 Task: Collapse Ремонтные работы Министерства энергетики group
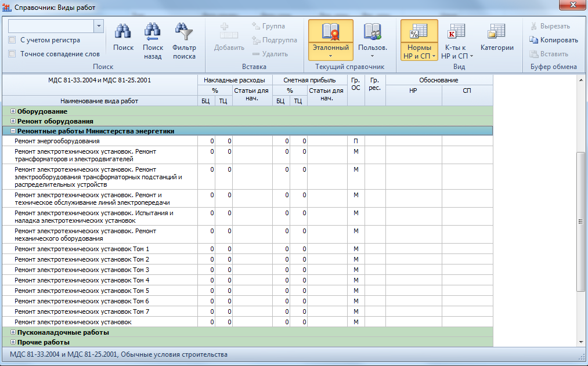13,131
